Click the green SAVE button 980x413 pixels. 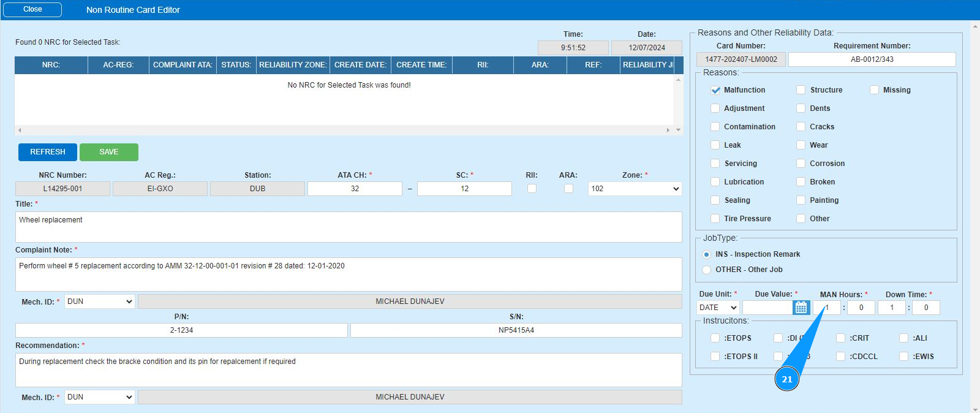[x=109, y=152]
